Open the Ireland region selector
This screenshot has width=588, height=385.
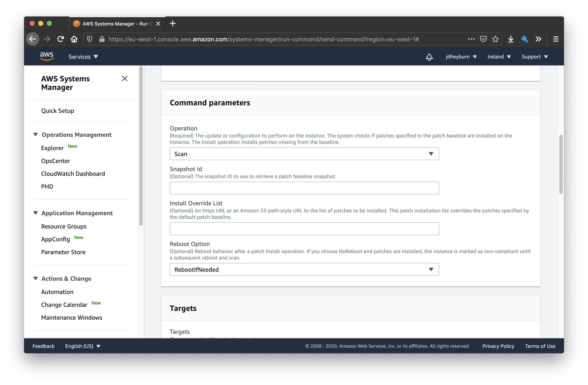tap(499, 57)
